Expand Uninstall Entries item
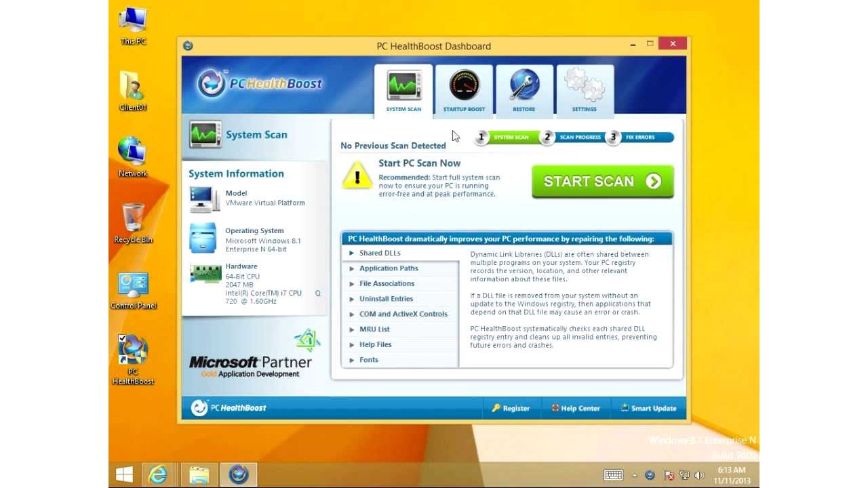This screenshot has height=488, width=868. [x=400, y=299]
